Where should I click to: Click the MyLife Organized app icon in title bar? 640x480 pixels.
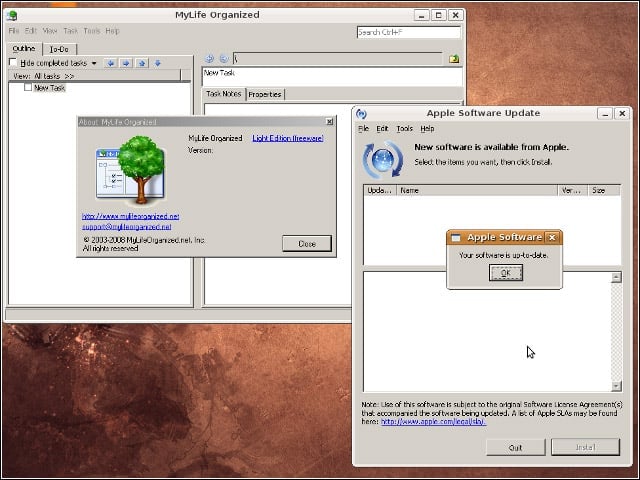pos(13,16)
